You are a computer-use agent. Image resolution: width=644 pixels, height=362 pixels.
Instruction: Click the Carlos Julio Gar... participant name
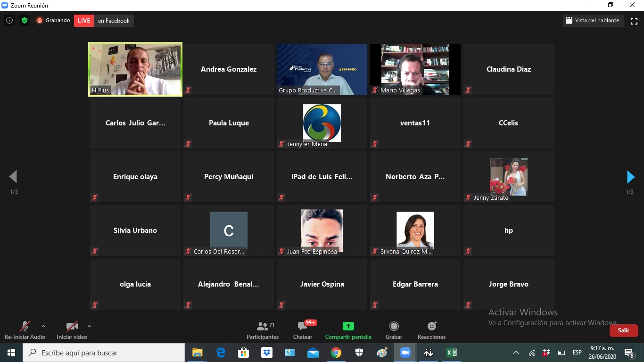click(135, 123)
